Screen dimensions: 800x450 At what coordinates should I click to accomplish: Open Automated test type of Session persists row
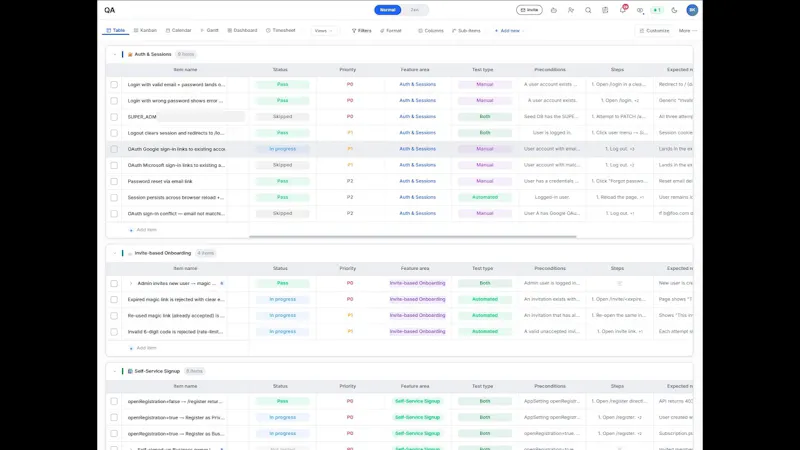485,197
